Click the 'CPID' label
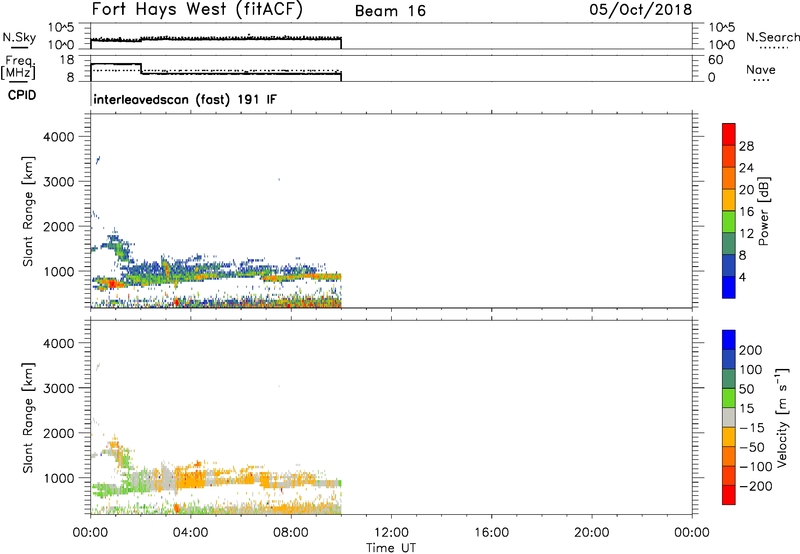Viewport: 800px width, 554px height. [x=22, y=95]
